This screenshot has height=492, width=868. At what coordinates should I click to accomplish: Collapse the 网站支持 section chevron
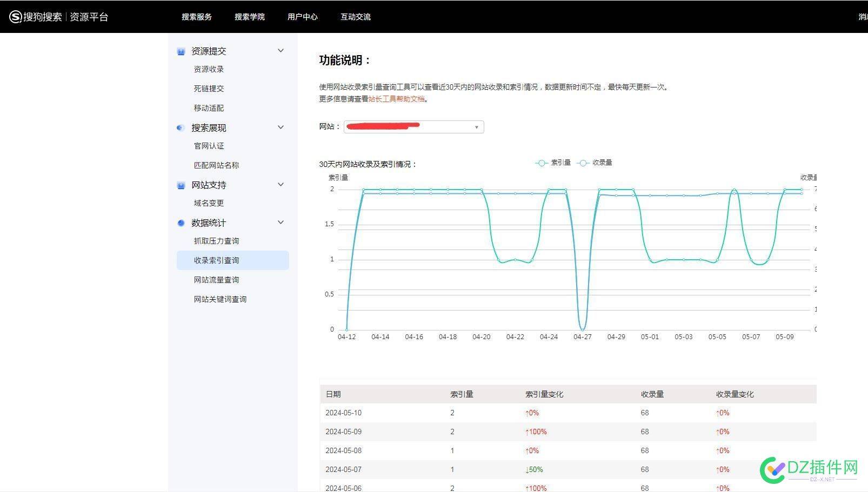tap(281, 185)
